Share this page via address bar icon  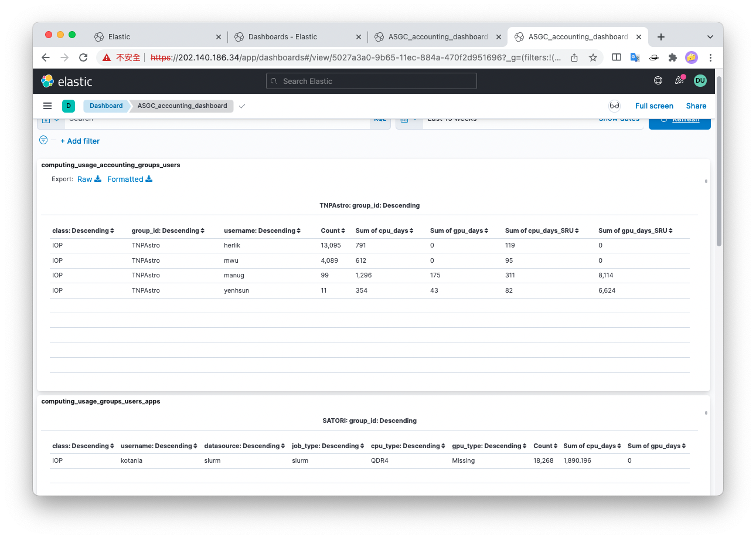(x=574, y=57)
